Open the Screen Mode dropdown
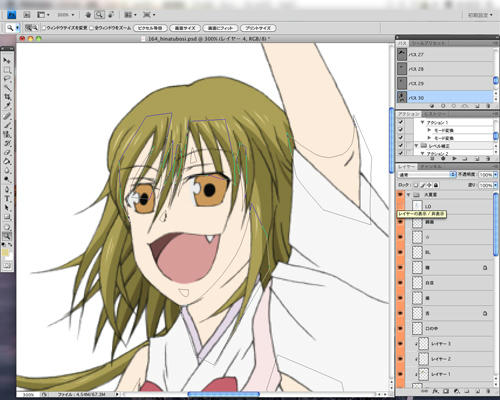 coord(149,15)
